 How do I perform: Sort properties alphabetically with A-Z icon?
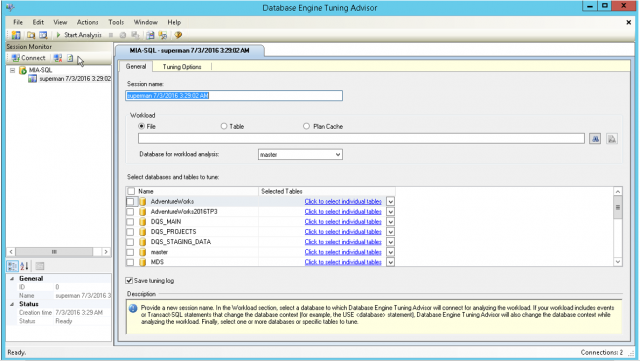tap(24, 266)
